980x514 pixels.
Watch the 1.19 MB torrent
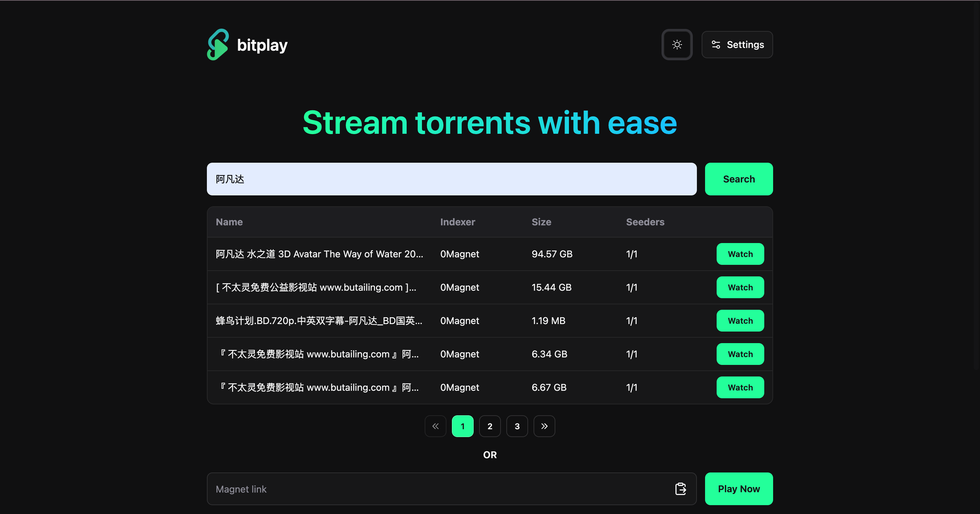[740, 321]
